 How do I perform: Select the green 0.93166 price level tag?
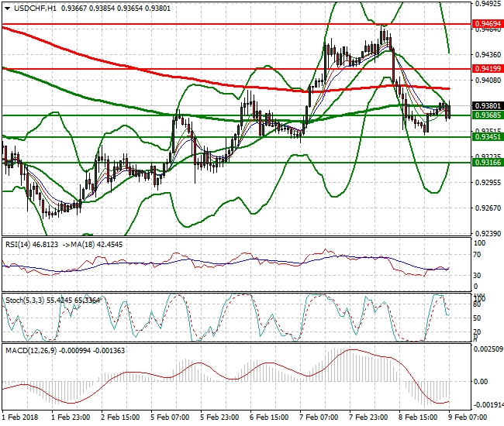coord(488,163)
